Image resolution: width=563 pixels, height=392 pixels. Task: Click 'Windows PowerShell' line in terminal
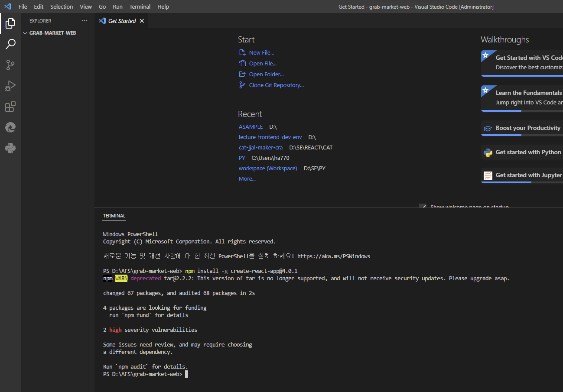(130, 234)
